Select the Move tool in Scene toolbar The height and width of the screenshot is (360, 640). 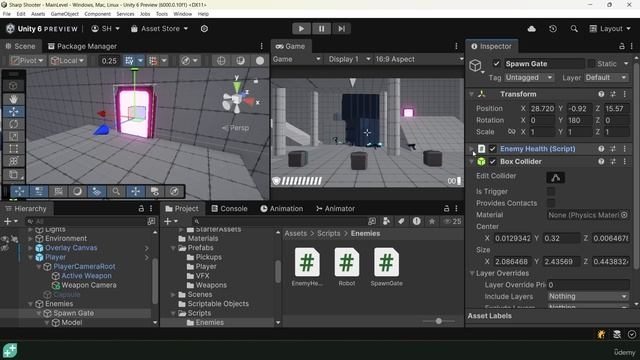pyautogui.click(x=13, y=111)
